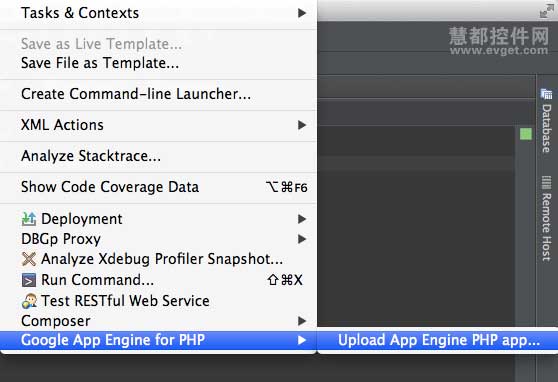The width and height of the screenshot is (558, 382).
Task: Click the Test RESTful Web Service icon
Action: point(28,301)
